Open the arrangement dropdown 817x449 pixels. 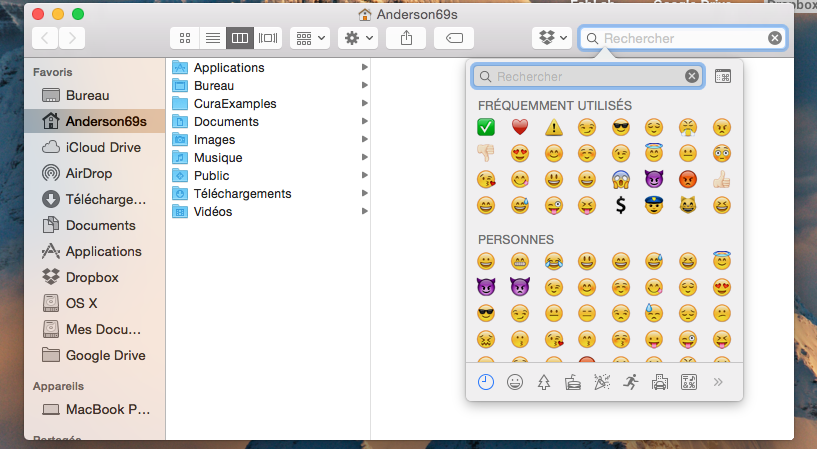310,38
